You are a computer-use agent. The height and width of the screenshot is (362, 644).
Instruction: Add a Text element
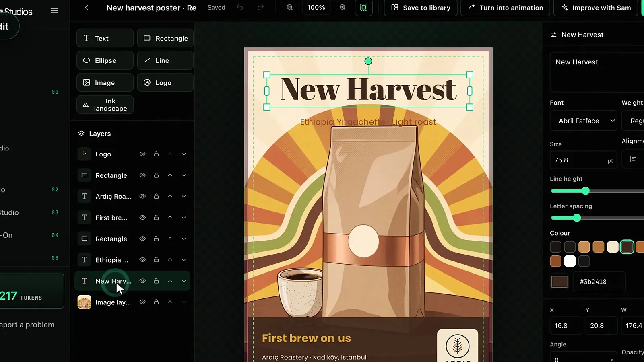coord(105,38)
